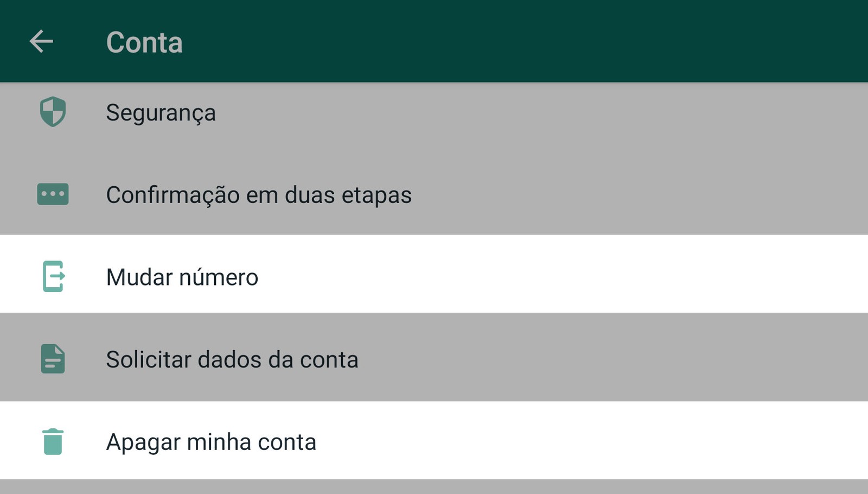
Task: Click the Segurança shield icon
Action: point(53,112)
